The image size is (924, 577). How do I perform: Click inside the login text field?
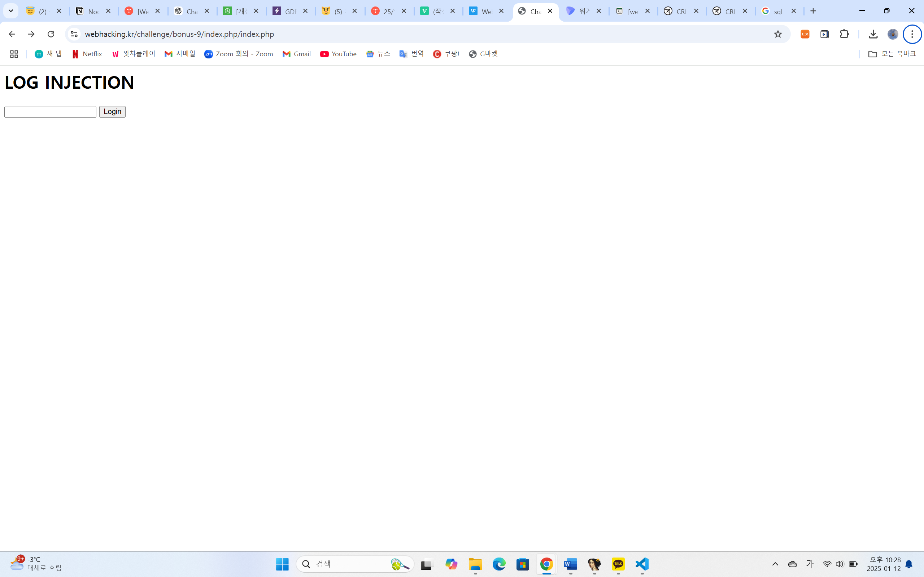pyautogui.click(x=50, y=111)
